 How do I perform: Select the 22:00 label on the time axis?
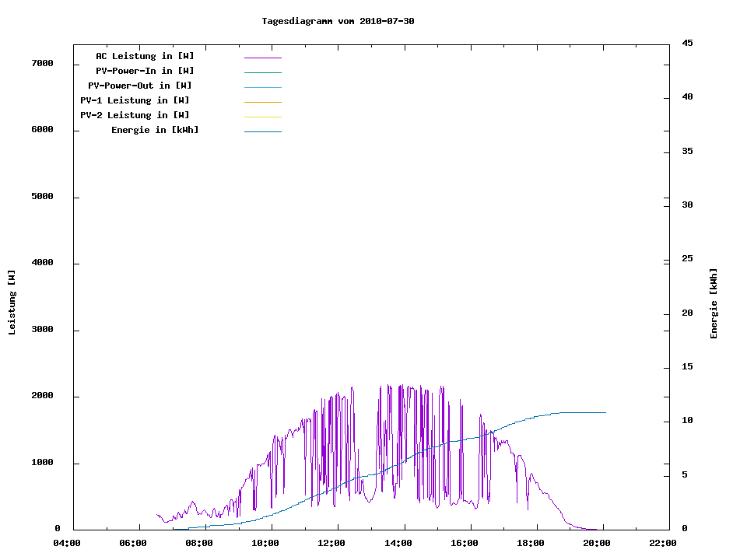point(663,543)
